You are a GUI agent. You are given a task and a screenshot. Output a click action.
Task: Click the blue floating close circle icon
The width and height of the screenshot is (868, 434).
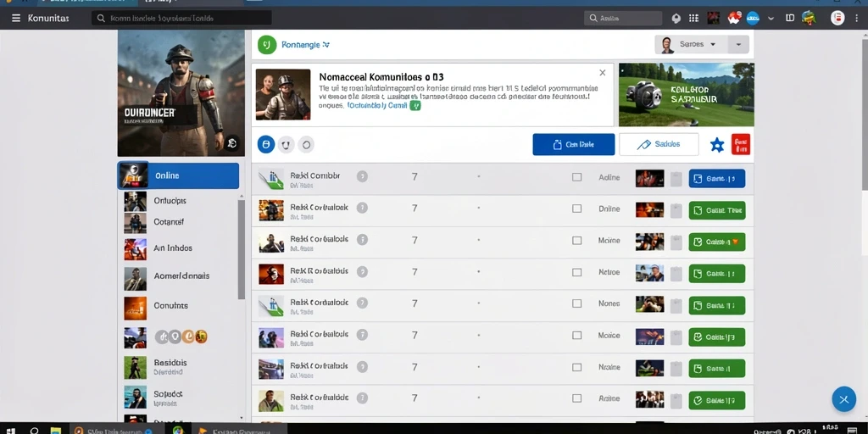click(x=843, y=399)
